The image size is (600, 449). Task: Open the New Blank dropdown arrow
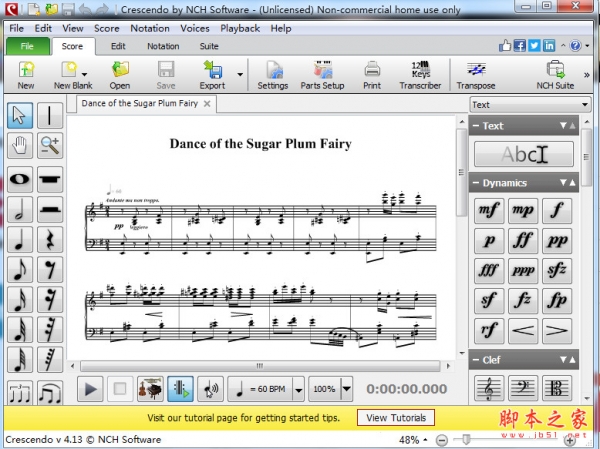point(84,74)
